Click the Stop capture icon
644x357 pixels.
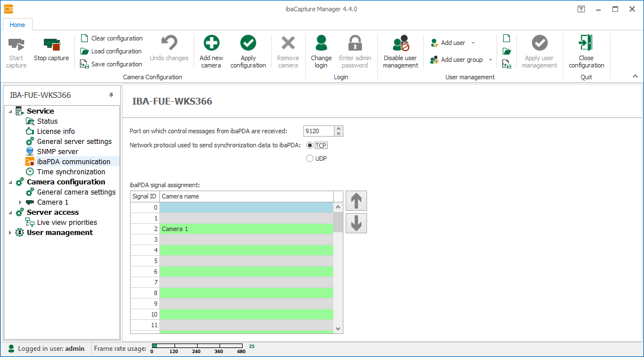click(x=51, y=44)
